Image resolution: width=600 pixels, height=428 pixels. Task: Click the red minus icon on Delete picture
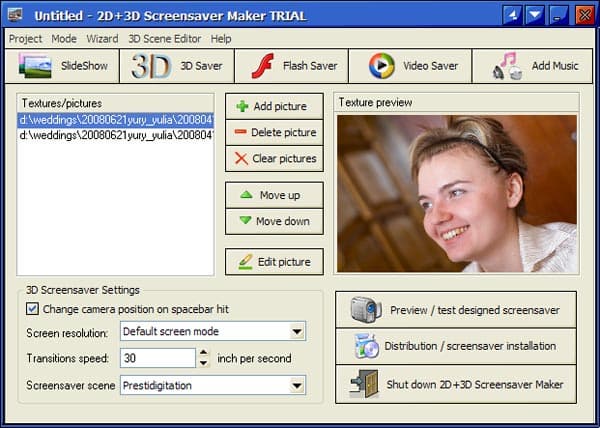[240, 132]
